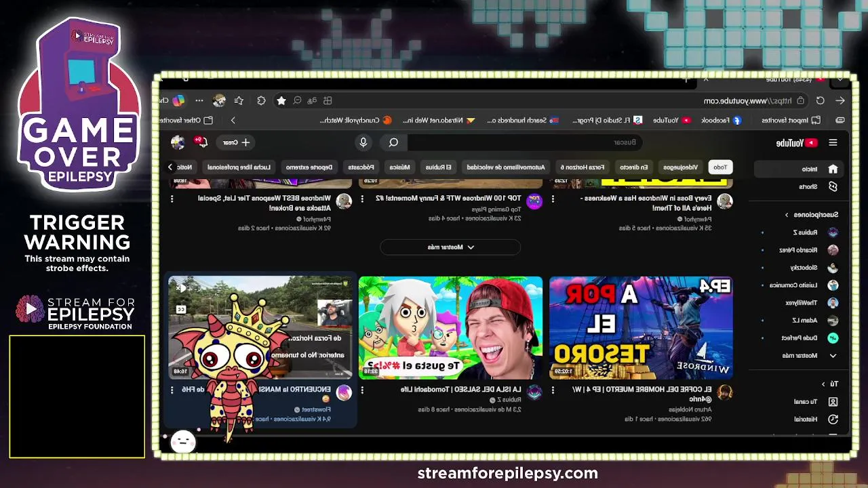
Task: Open the Facebook bookmark
Action: [721, 120]
